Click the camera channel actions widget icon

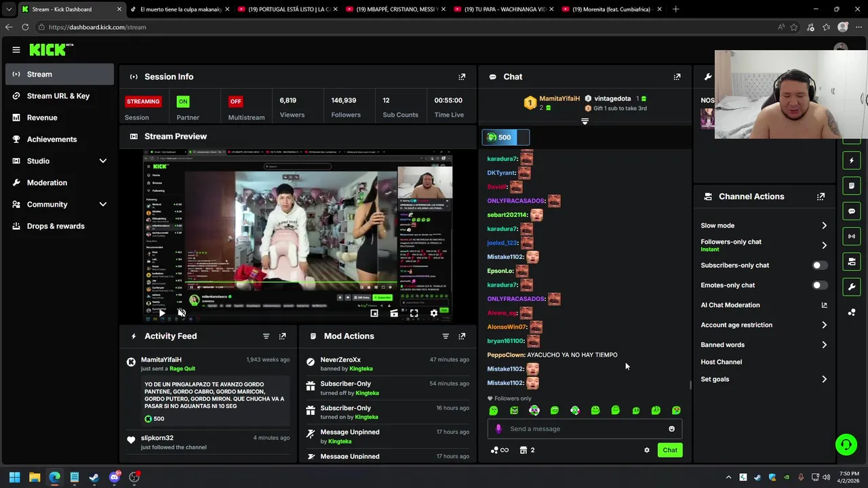click(x=852, y=262)
